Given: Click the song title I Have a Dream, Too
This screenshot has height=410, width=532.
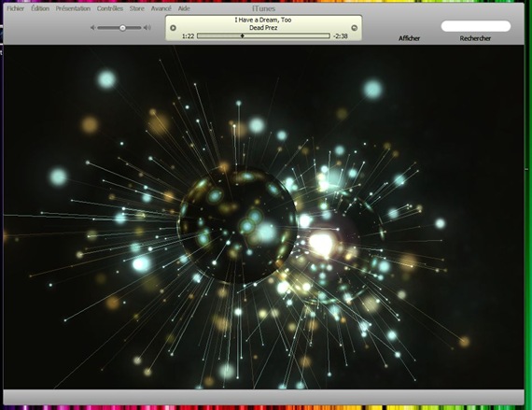Looking at the screenshot, I should 263,20.
